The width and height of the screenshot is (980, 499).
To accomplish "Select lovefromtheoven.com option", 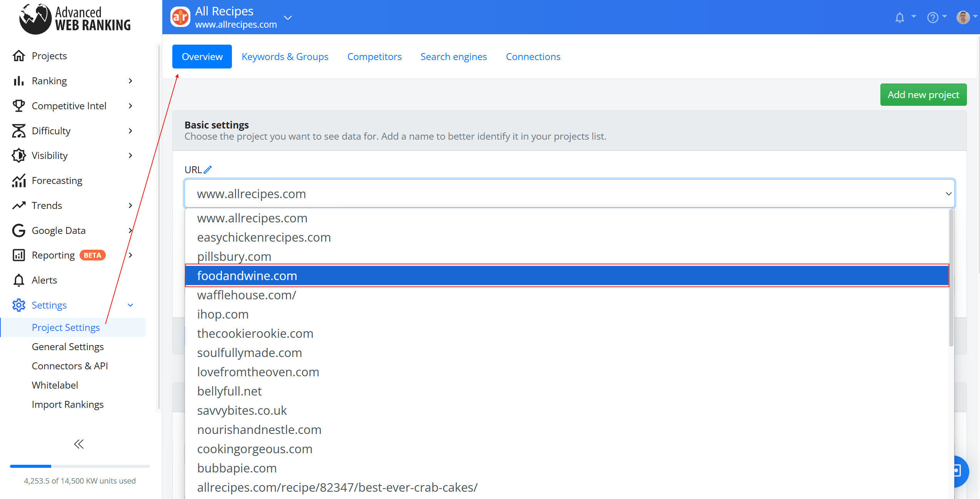I will (567, 372).
